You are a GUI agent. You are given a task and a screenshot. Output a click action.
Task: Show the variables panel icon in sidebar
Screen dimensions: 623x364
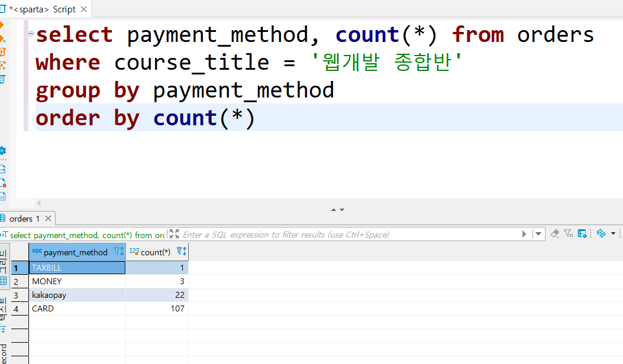[x=2, y=196]
